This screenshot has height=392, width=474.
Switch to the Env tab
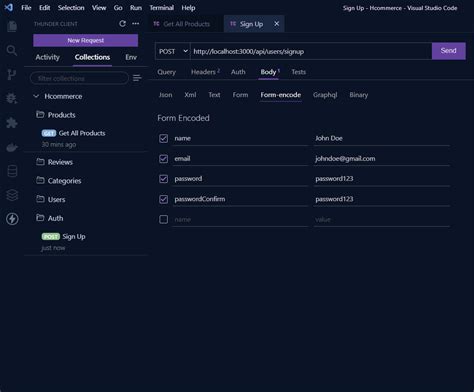pos(131,57)
